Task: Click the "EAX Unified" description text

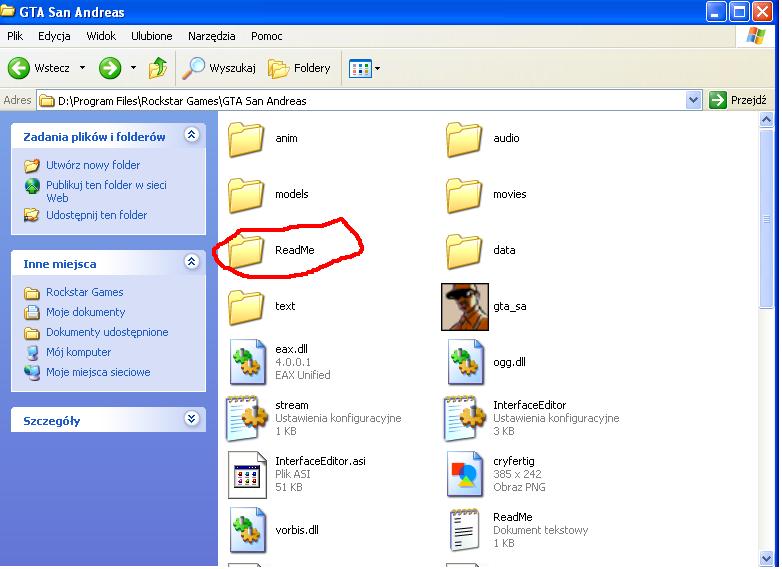Action: coord(302,375)
